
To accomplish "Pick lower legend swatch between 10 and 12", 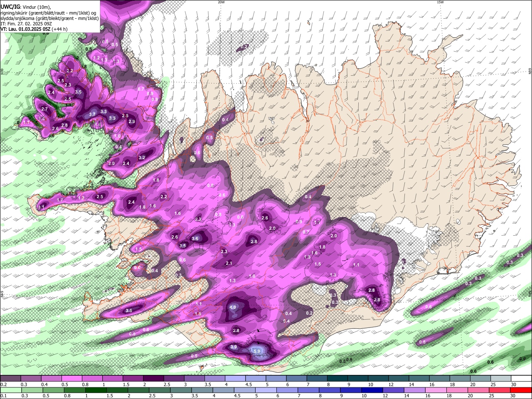I will point(371,390).
